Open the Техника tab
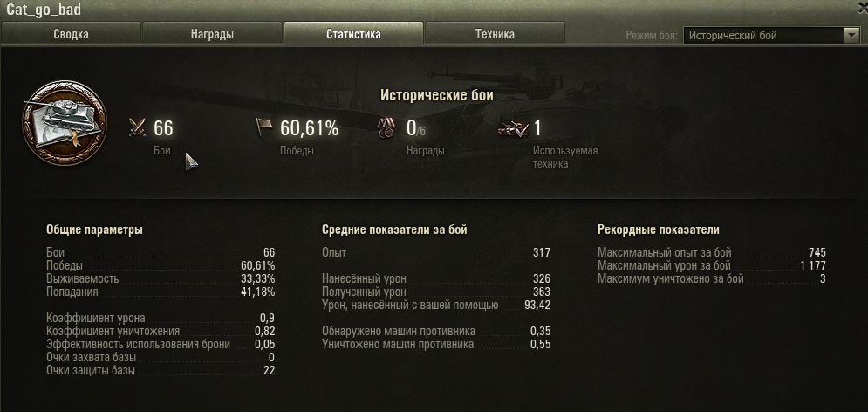The height and width of the screenshot is (412, 868). (495, 34)
